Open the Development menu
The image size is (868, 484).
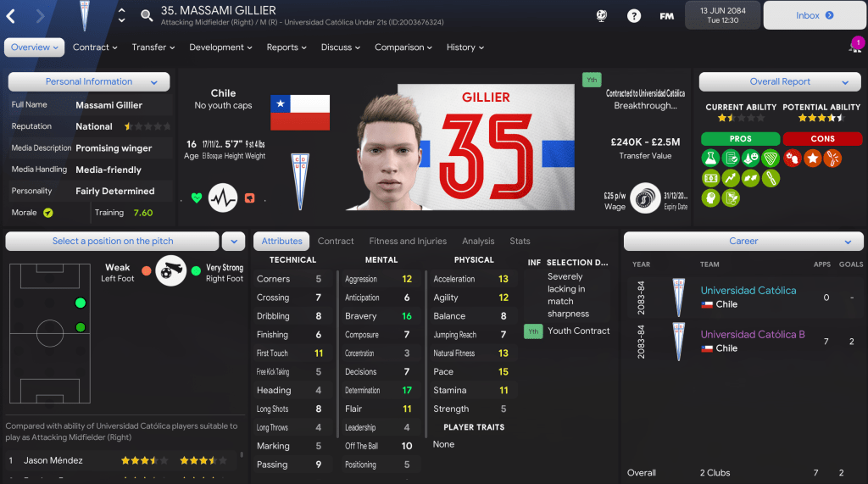(220, 47)
